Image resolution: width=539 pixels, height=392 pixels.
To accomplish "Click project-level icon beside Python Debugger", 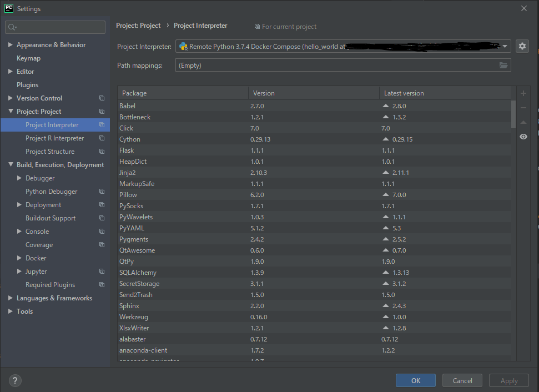I will pyautogui.click(x=102, y=191).
